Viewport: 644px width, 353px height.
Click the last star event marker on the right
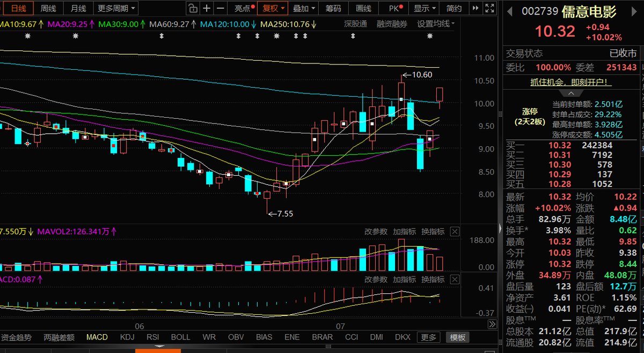[x=430, y=36]
